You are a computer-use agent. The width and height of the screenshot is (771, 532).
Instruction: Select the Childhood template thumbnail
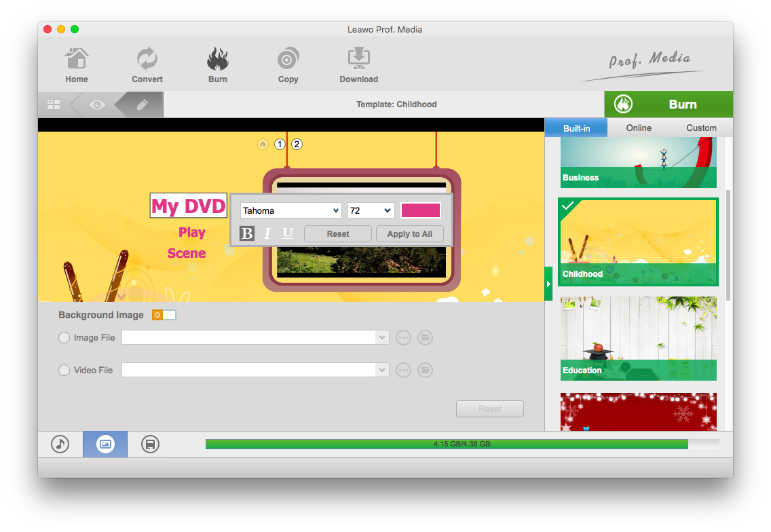point(638,242)
